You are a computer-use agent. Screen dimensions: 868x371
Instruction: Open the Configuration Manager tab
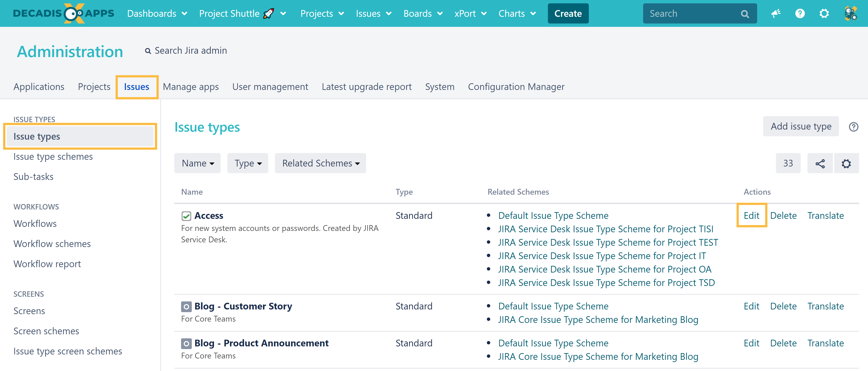[x=516, y=87]
